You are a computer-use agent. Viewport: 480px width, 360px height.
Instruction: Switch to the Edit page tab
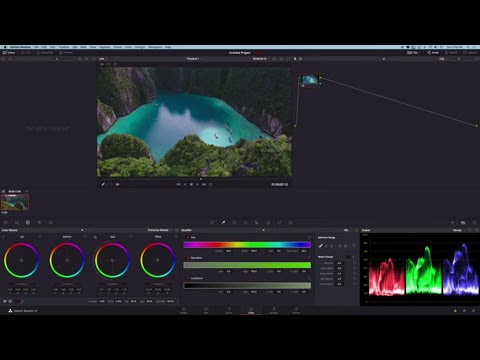click(x=206, y=311)
